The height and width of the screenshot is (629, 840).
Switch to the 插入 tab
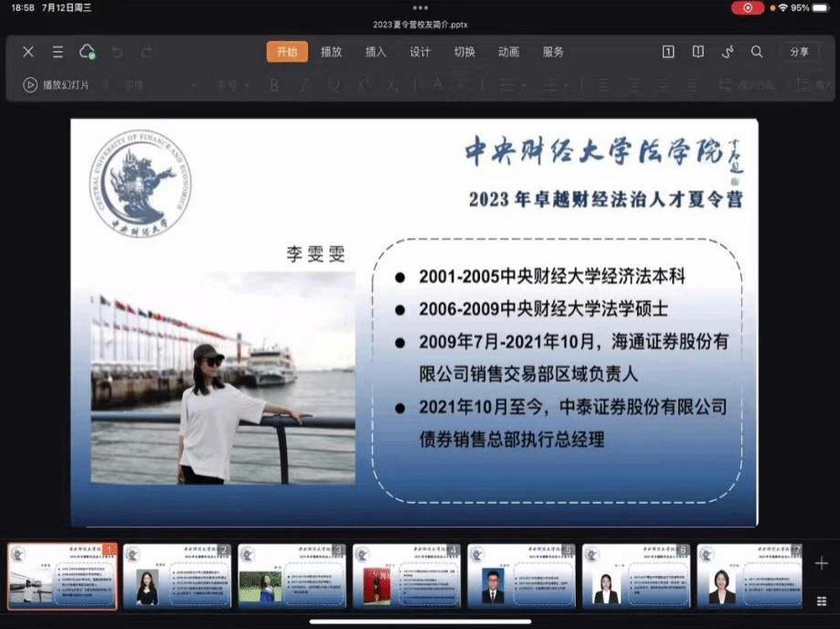376,52
